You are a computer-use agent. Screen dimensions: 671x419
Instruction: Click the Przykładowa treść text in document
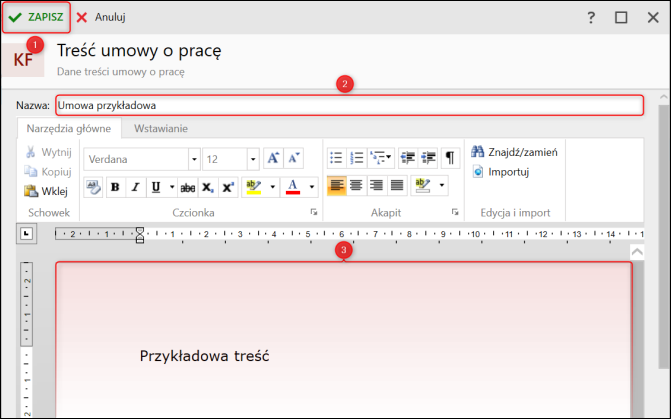click(x=205, y=356)
